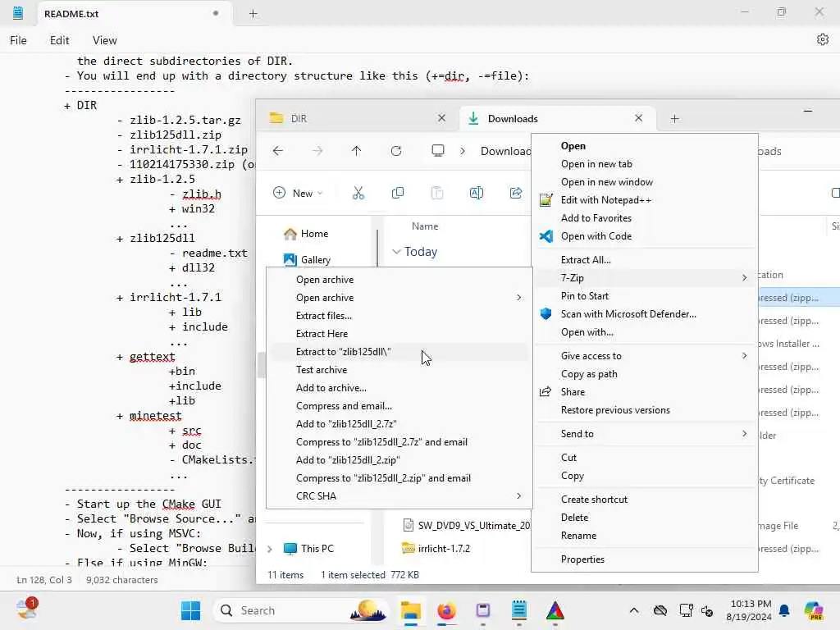Screen dimensions: 840x630
Task: Open Notepad's View menu
Action: point(104,40)
